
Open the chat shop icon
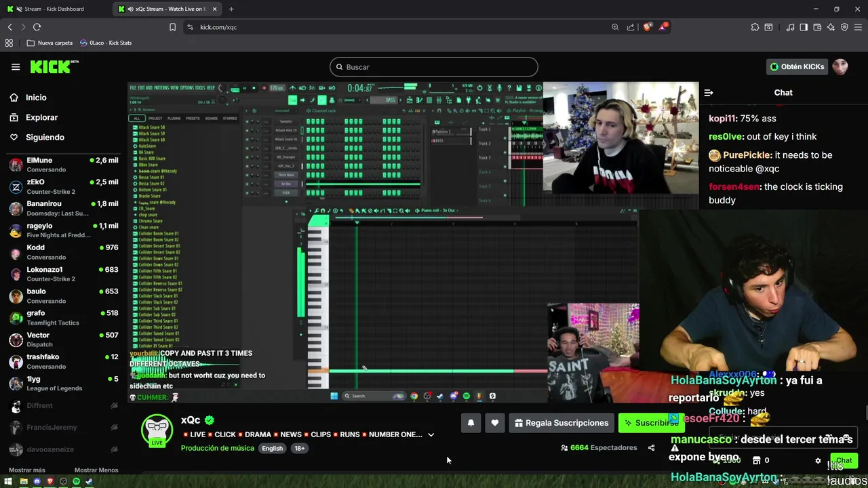[757, 461]
